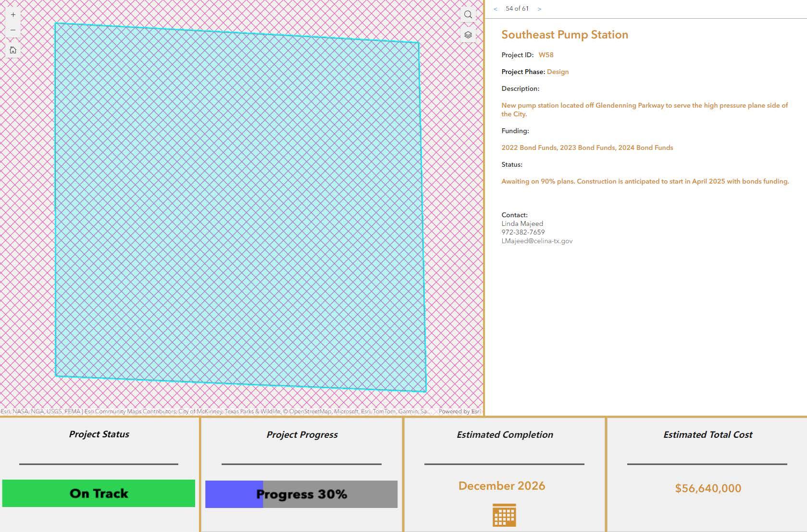Click the December 2026 completion date

point(502,486)
